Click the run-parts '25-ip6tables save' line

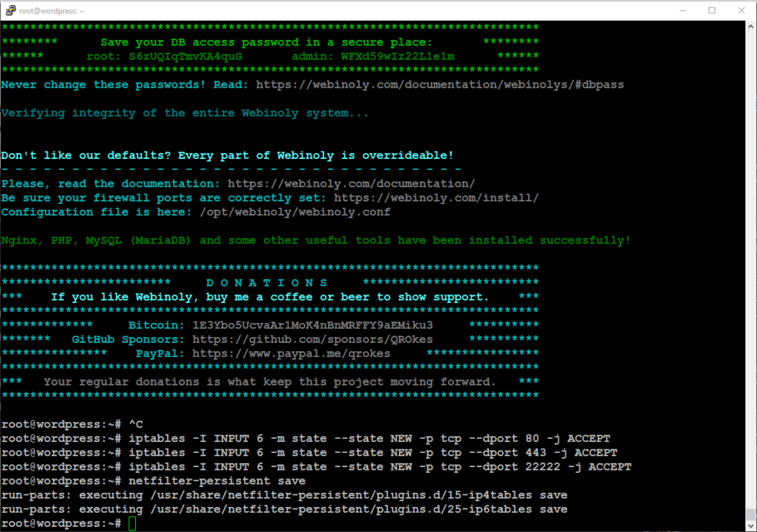point(285,509)
